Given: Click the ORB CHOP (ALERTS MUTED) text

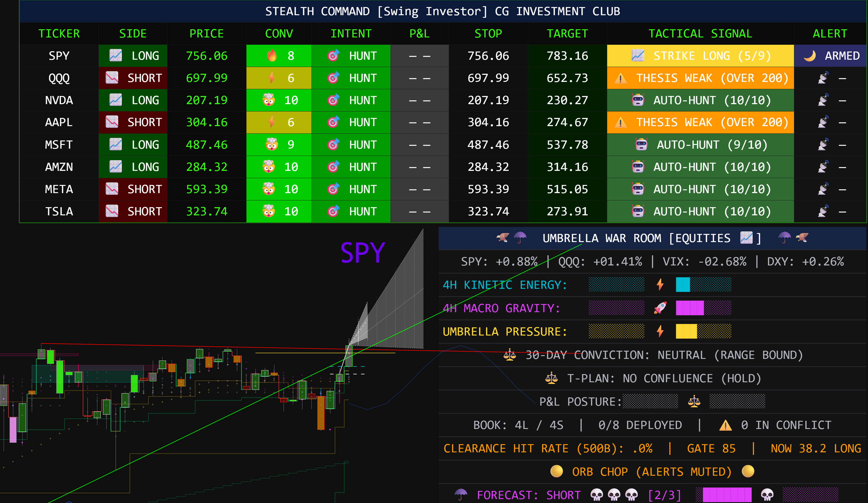Looking at the screenshot, I should tap(652, 472).
